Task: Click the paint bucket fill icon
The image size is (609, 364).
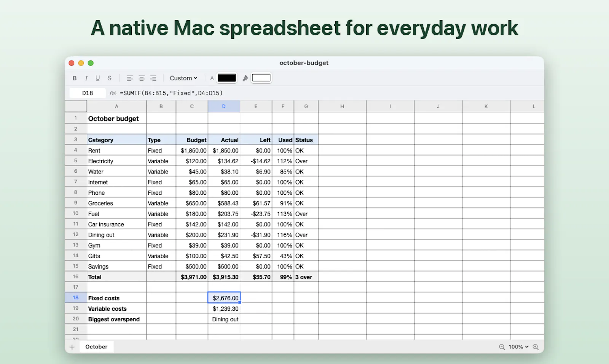Action: pyautogui.click(x=246, y=78)
